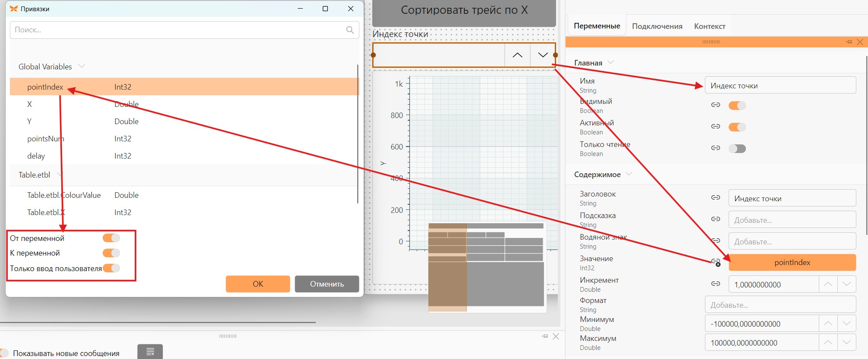Collapse the Global Variables group
The width and height of the screenshot is (868, 359).
point(82,66)
